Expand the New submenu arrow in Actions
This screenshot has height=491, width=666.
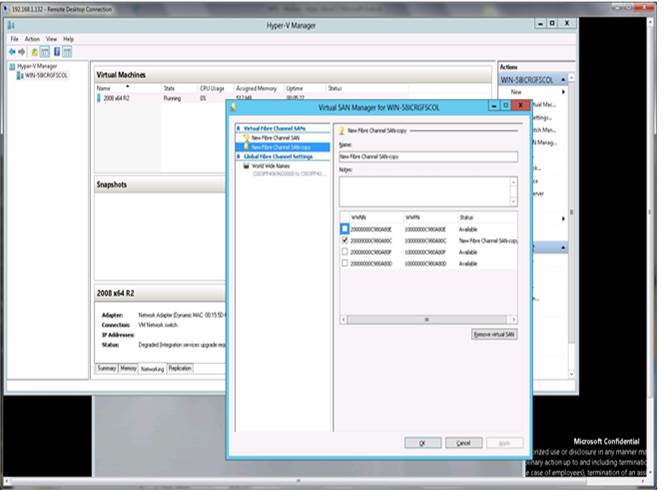(563, 92)
